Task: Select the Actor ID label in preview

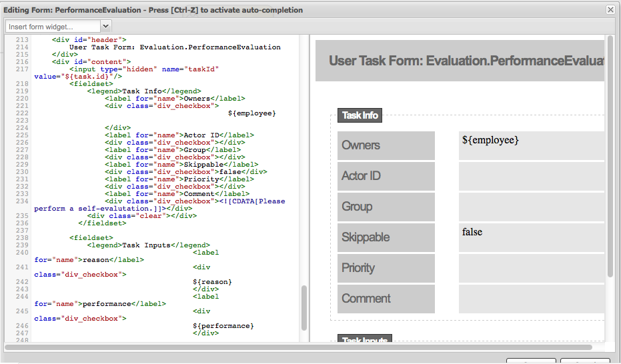Action: click(386, 176)
